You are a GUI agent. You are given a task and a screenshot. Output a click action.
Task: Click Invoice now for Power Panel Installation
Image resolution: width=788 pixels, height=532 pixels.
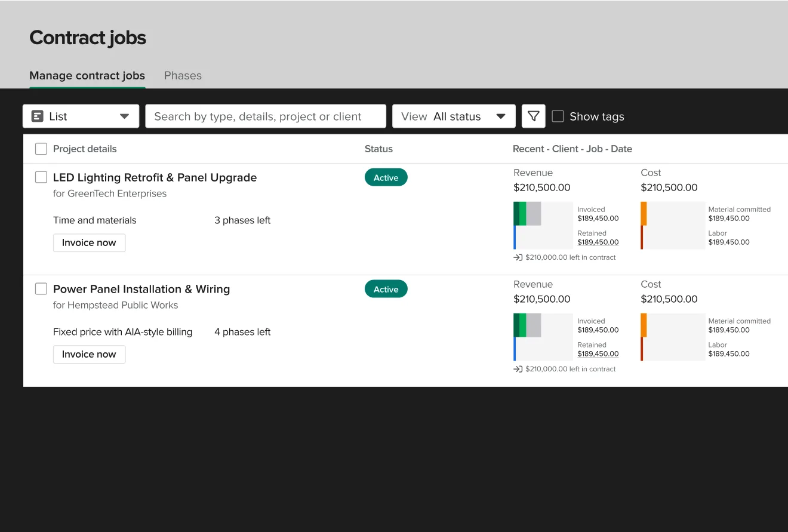(90, 355)
